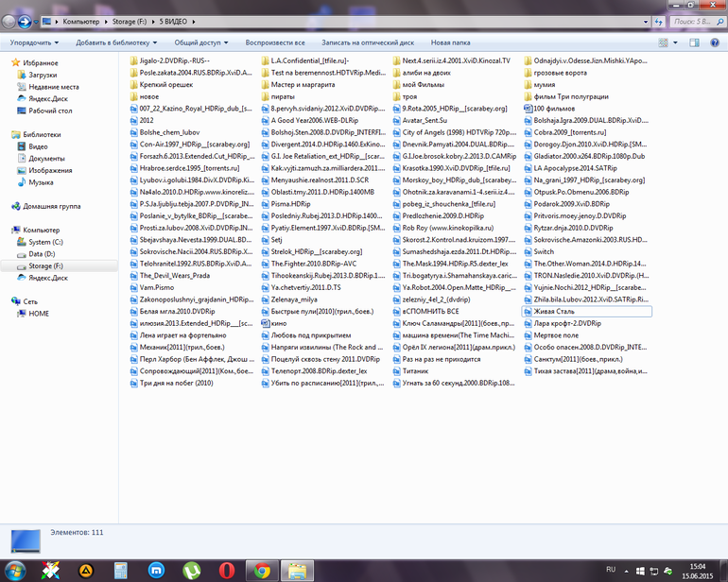This screenshot has height=582, width=728.
Task: Expand the view options dropdown arrow
Action: tap(675, 43)
